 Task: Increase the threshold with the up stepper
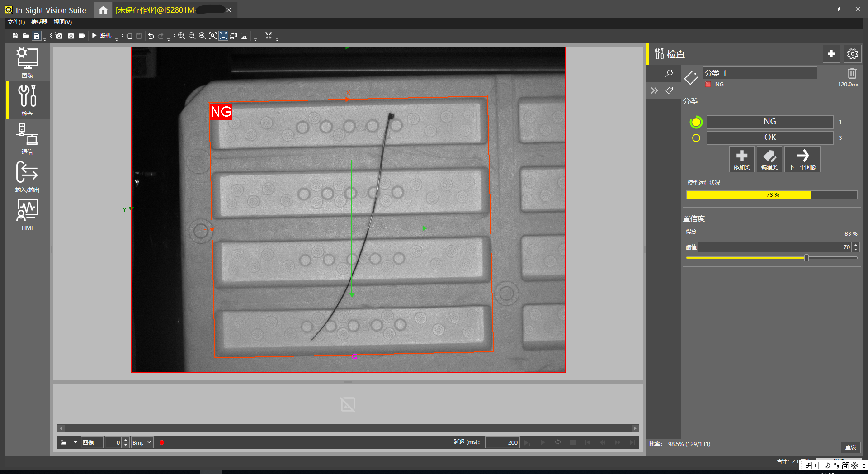tap(855, 245)
